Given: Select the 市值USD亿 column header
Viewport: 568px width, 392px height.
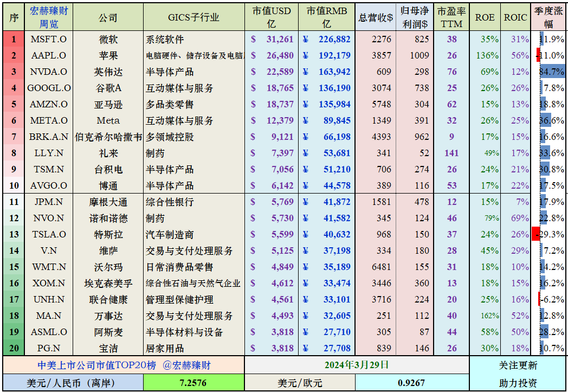Looking at the screenshot, I should tap(272, 17).
